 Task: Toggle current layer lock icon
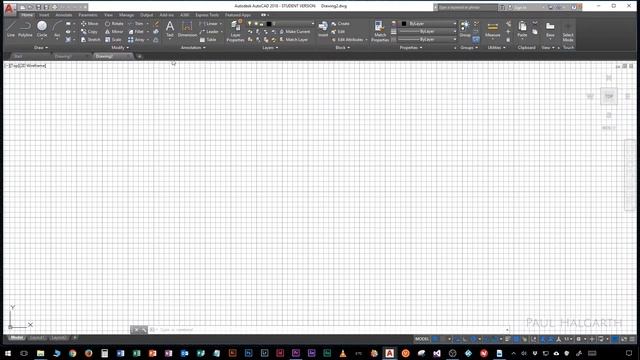[262, 24]
